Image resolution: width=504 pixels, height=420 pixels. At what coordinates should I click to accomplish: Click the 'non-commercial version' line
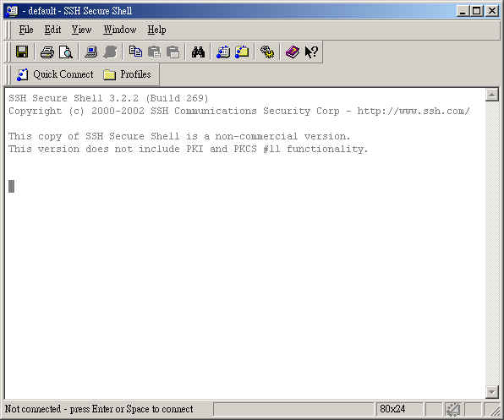(179, 136)
